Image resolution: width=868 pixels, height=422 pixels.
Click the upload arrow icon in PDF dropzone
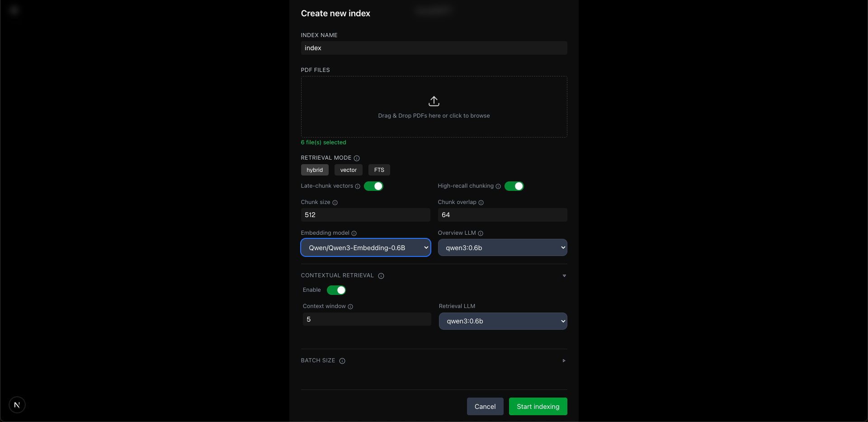[434, 101]
